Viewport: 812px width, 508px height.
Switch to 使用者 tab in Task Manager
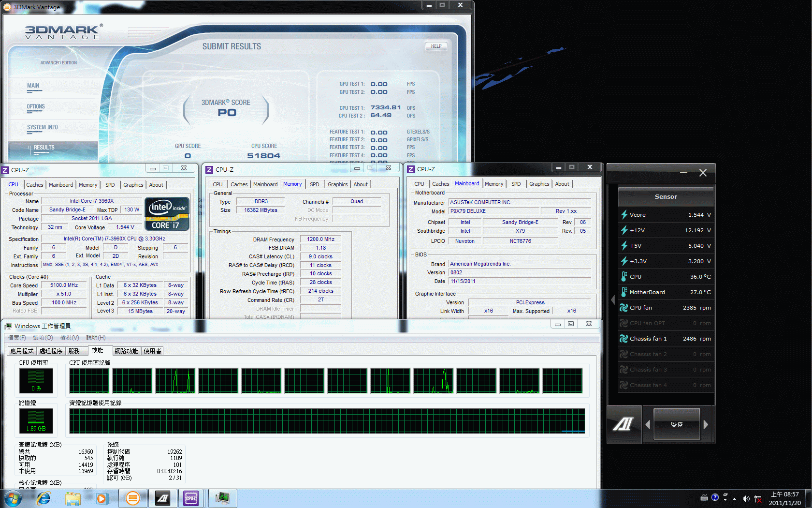[x=153, y=351]
